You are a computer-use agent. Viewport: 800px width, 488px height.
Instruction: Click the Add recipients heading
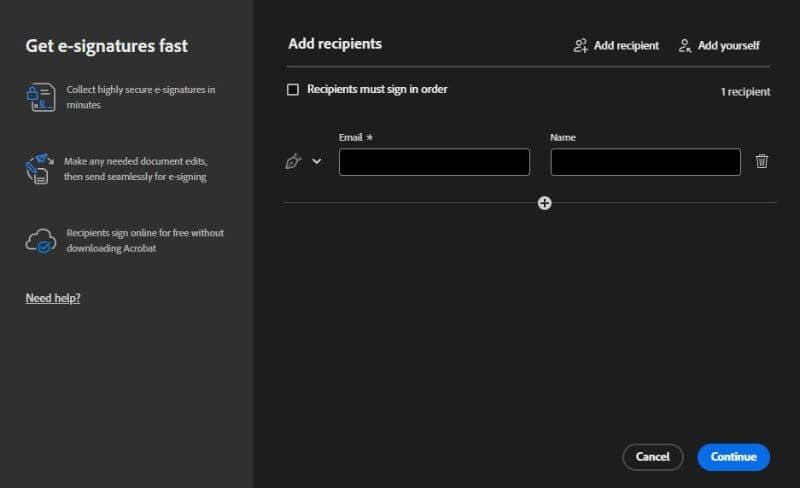coord(335,44)
